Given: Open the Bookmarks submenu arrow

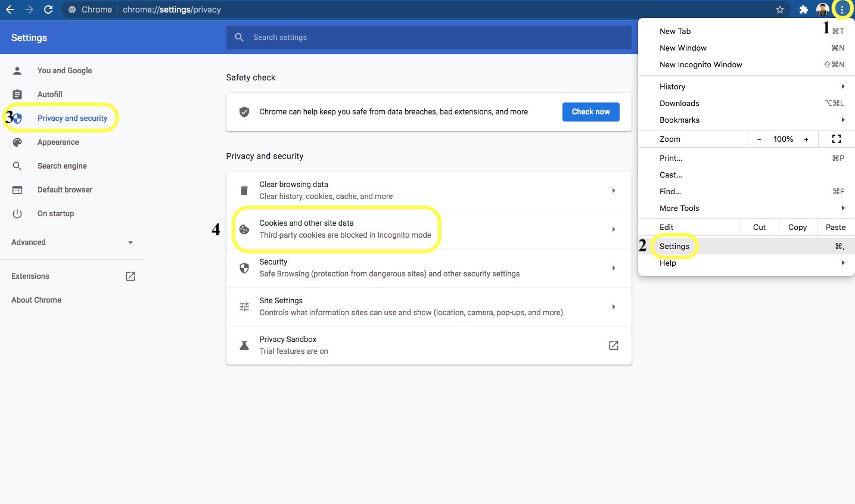Looking at the screenshot, I should point(843,120).
